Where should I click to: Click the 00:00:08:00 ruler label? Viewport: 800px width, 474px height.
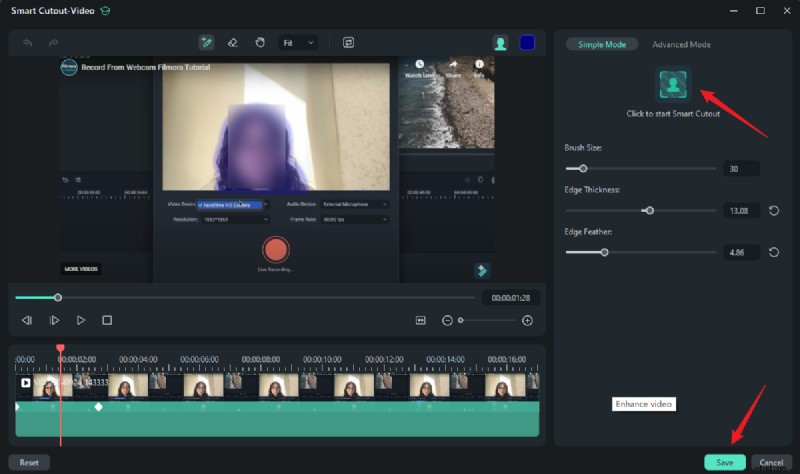(x=261, y=359)
